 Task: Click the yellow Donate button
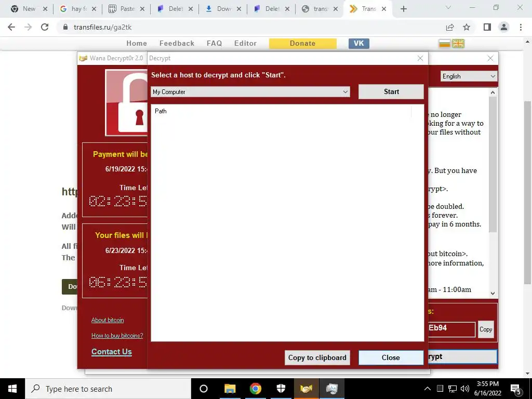point(303,44)
